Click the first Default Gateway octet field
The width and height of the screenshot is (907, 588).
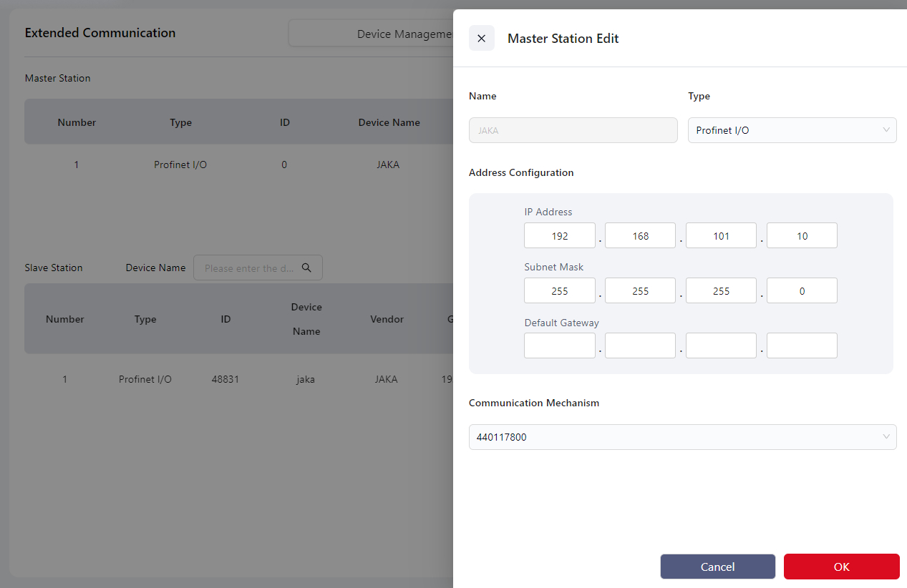point(559,346)
